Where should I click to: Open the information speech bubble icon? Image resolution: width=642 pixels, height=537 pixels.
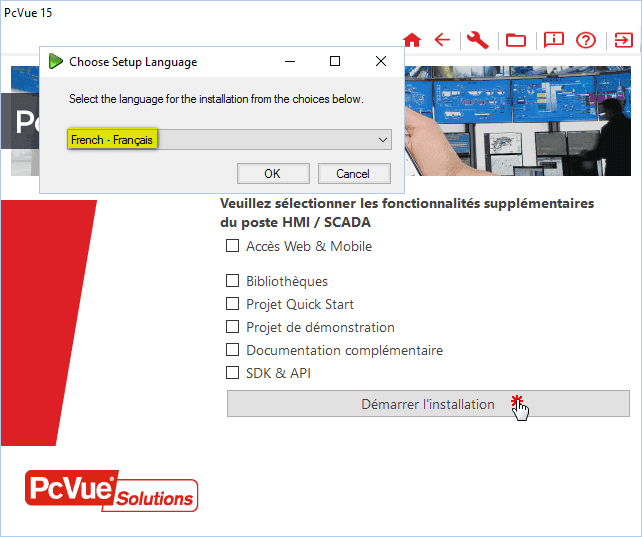(553, 40)
